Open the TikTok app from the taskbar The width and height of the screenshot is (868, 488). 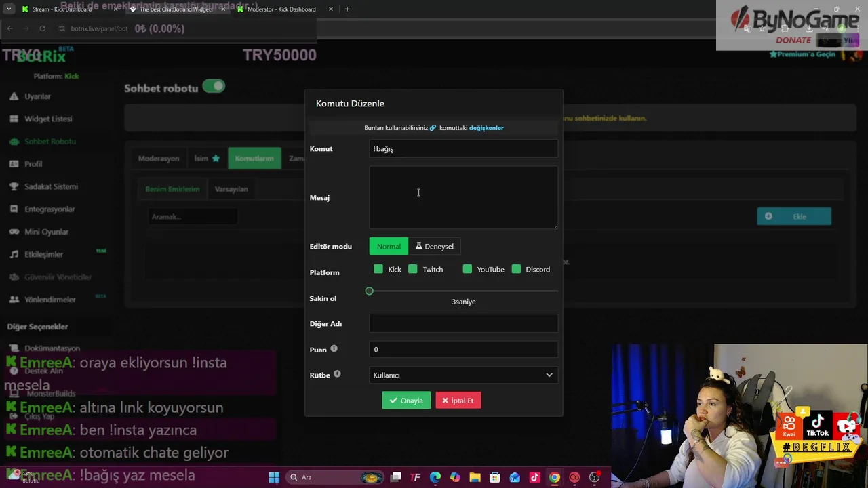[x=534, y=477]
